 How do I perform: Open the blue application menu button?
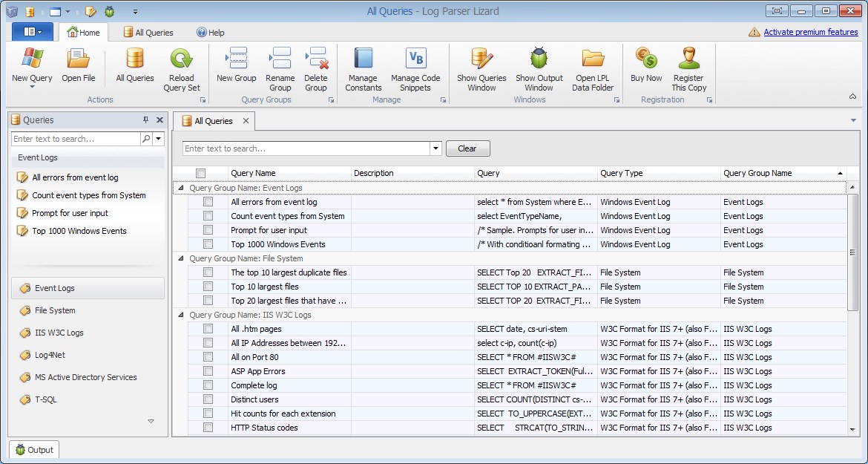pyautogui.click(x=33, y=32)
